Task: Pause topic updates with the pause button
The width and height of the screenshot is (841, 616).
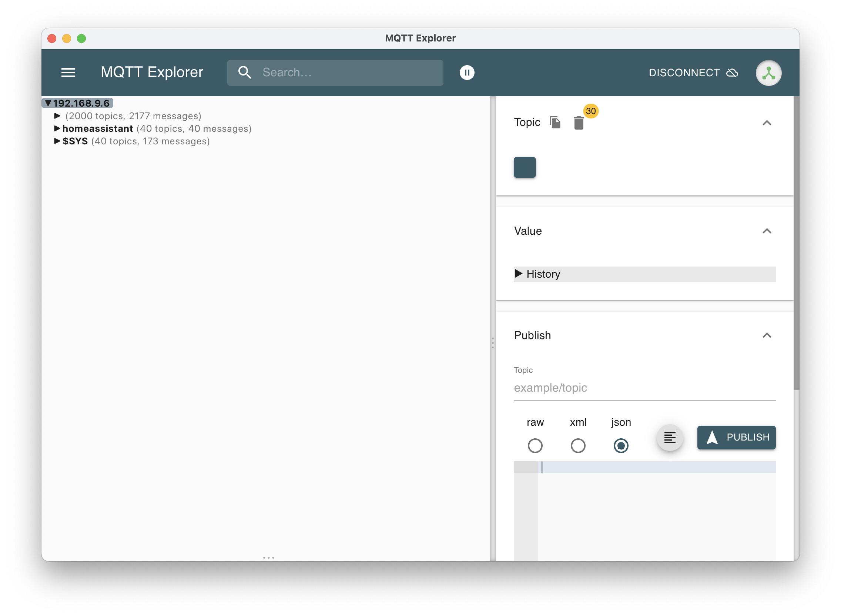Action: point(467,73)
